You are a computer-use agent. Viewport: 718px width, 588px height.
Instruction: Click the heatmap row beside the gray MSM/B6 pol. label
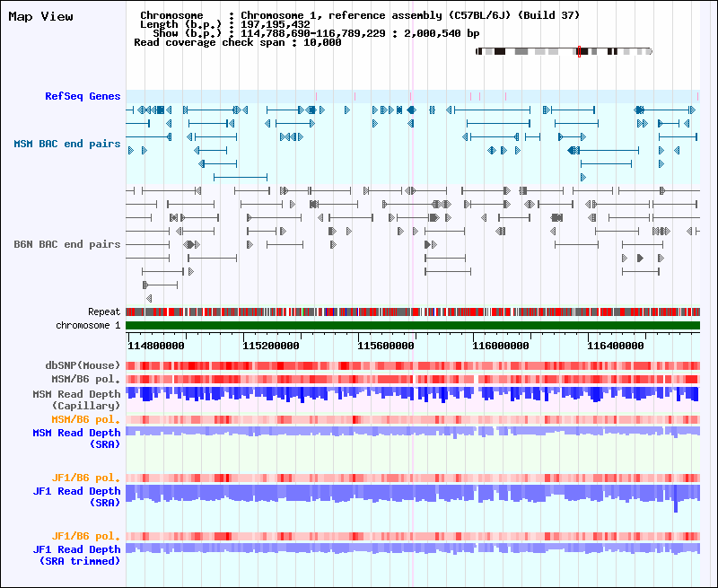click(x=413, y=379)
